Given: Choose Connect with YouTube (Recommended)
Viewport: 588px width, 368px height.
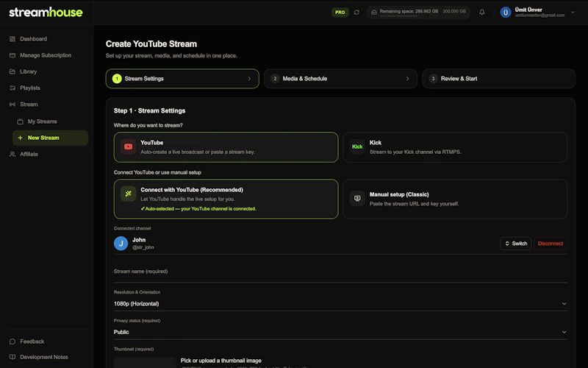Looking at the screenshot, I should (x=226, y=199).
